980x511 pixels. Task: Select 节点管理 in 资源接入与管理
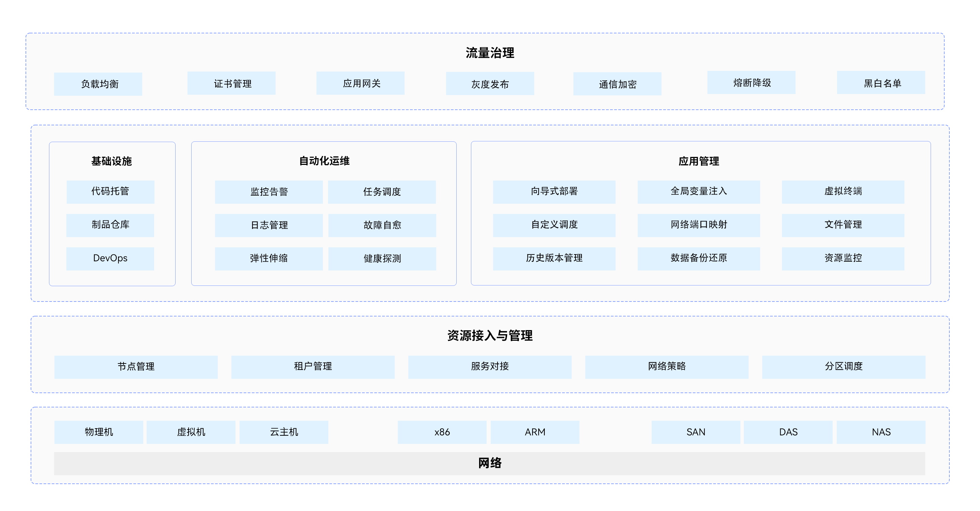point(136,367)
